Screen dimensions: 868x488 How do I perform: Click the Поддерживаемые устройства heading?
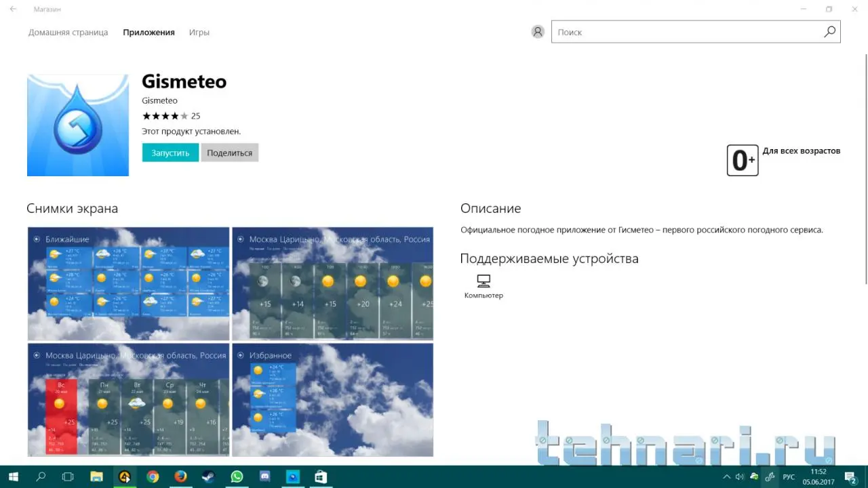coord(549,258)
